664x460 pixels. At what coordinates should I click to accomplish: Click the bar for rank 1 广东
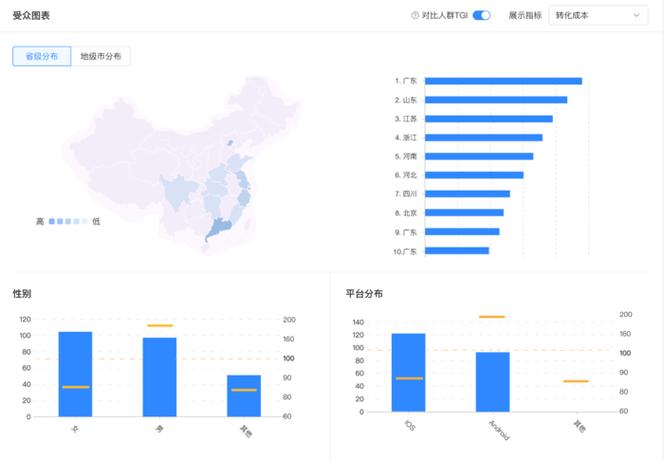(x=504, y=81)
